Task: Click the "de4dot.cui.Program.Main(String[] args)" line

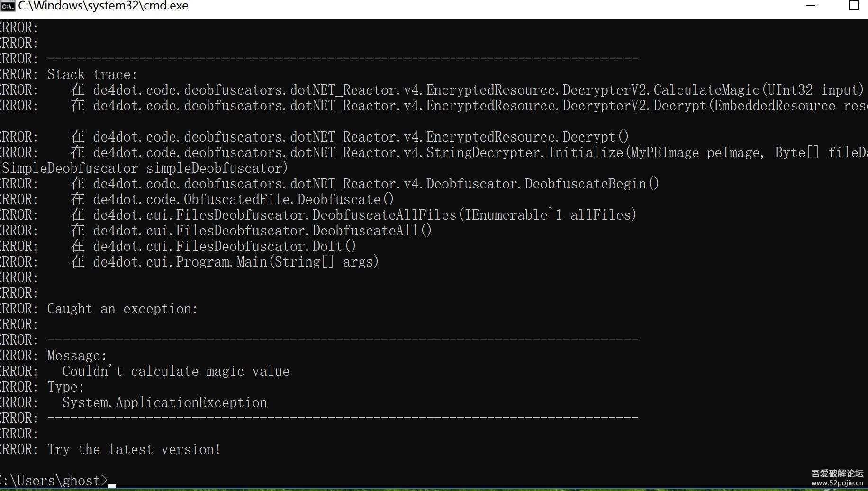Action: coord(235,262)
